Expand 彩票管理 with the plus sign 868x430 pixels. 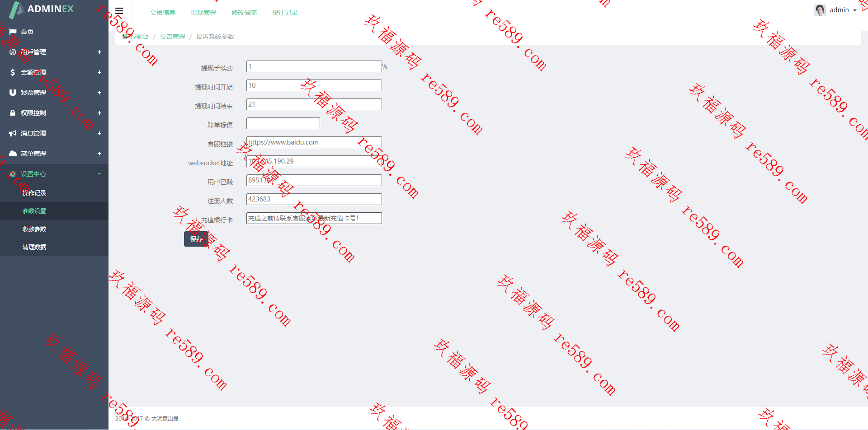coord(99,93)
